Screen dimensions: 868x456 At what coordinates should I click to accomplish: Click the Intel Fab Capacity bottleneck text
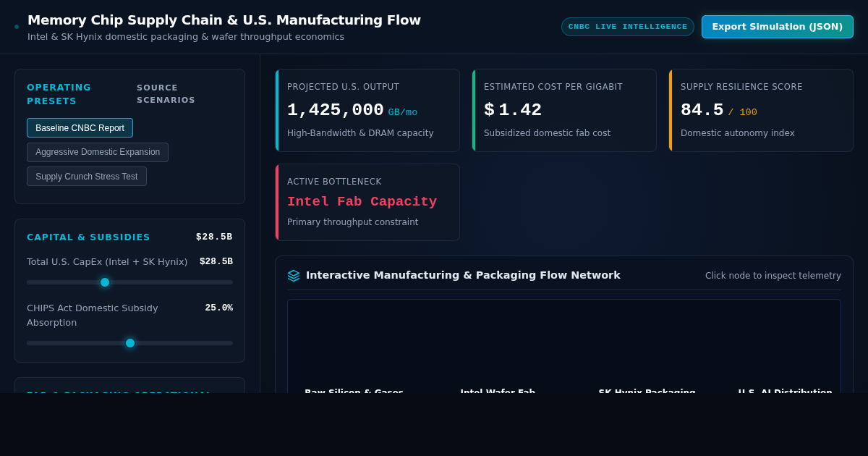(362, 202)
